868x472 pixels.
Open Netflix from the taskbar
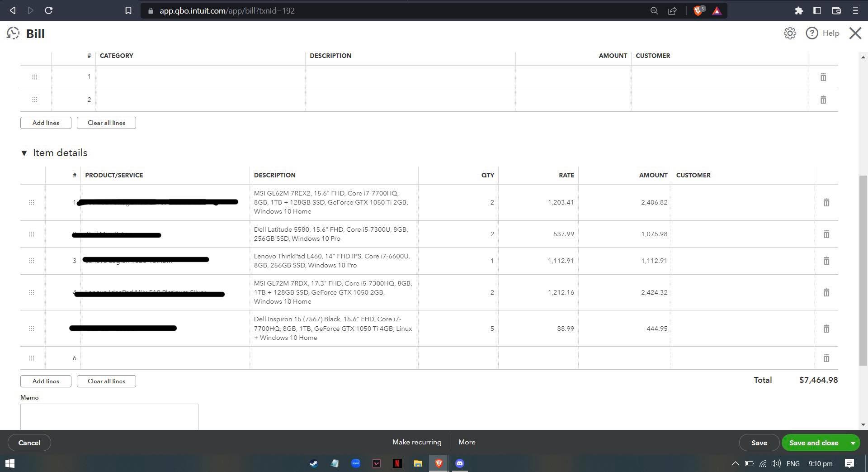pyautogui.click(x=397, y=463)
